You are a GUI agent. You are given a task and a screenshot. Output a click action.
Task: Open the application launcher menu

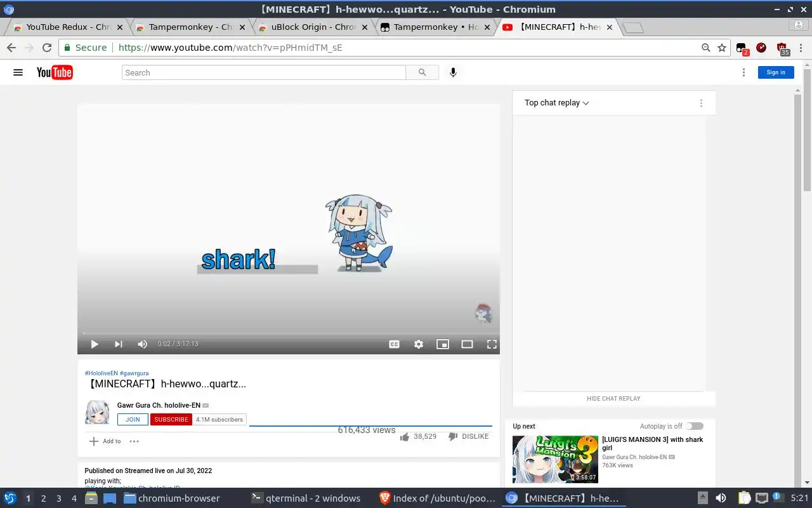pyautogui.click(x=10, y=498)
